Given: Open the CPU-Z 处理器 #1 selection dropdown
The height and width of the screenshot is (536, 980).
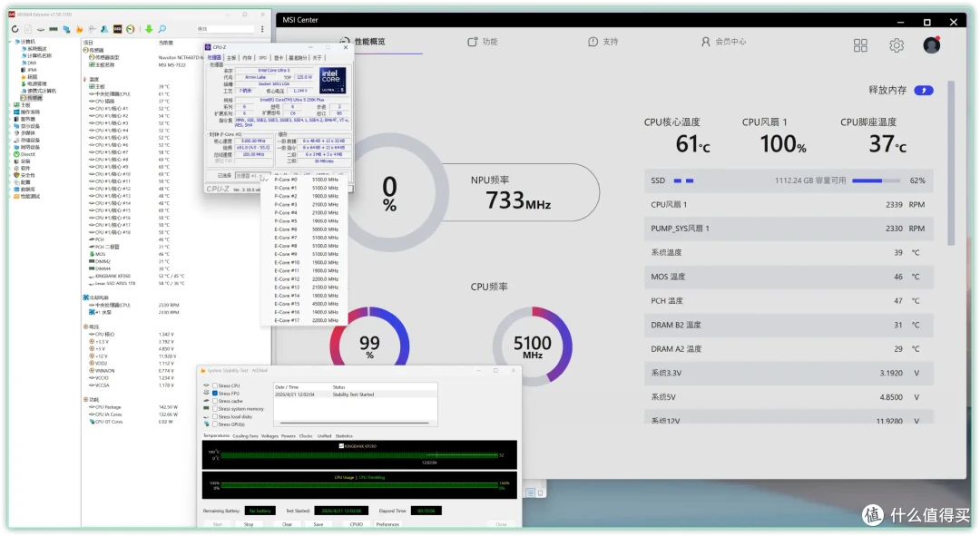Looking at the screenshot, I should point(252,176).
